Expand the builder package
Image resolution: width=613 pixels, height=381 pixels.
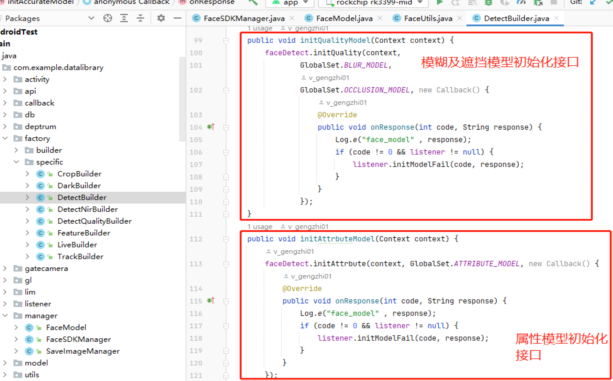coord(16,150)
